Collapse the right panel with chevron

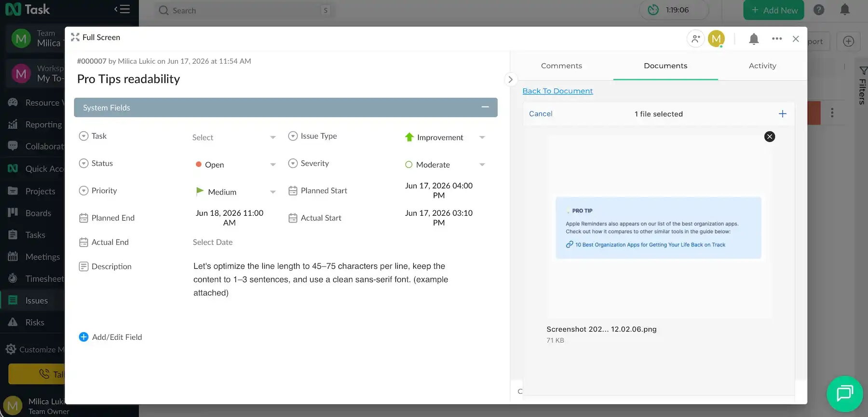pos(510,80)
